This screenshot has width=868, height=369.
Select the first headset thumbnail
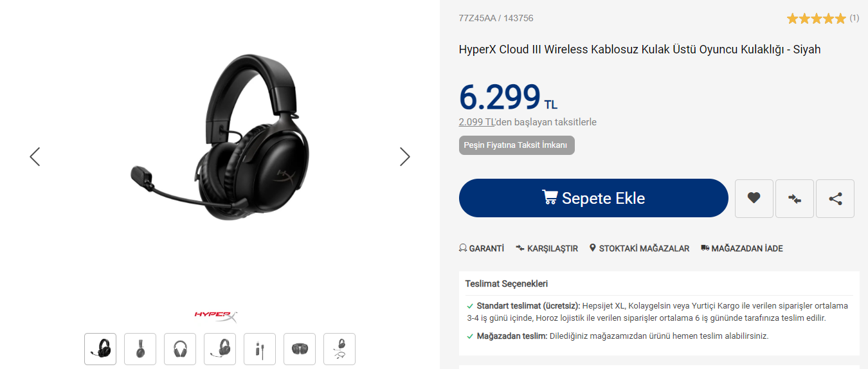100,349
